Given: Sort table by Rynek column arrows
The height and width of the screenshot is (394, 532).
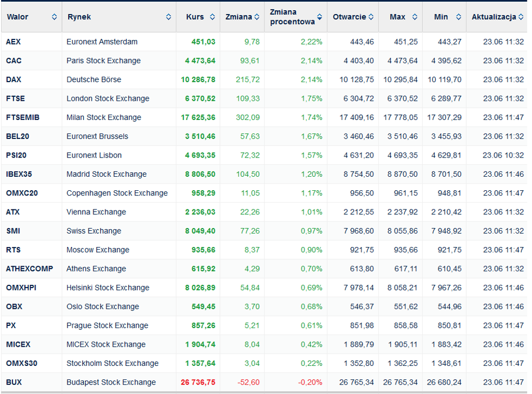Looking at the screenshot, I should pos(168,17).
